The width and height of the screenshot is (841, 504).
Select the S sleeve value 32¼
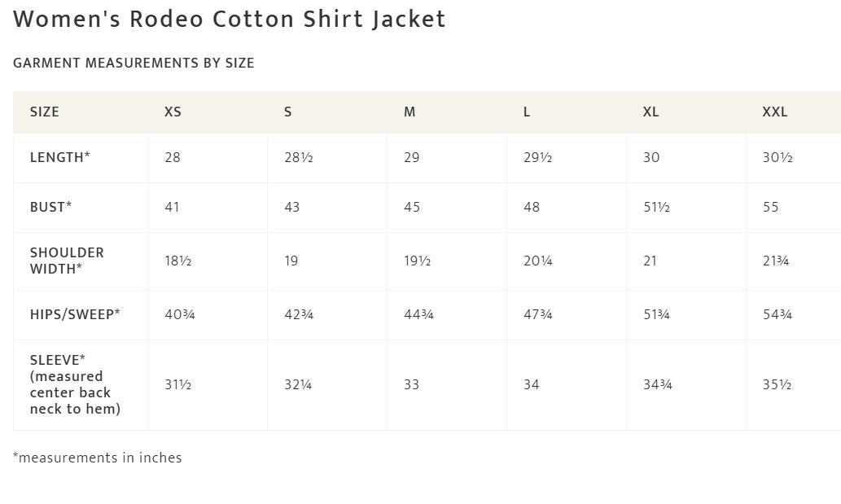coord(298,384)
